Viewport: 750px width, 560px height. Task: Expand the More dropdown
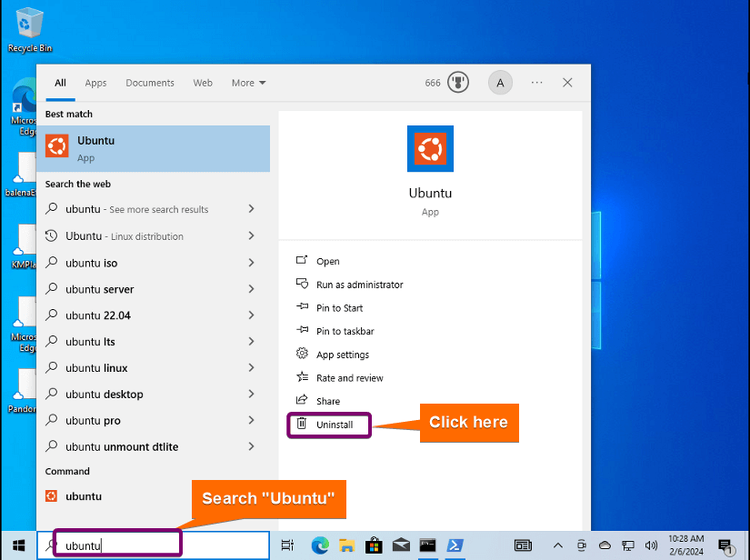click(x=248, y=83)
